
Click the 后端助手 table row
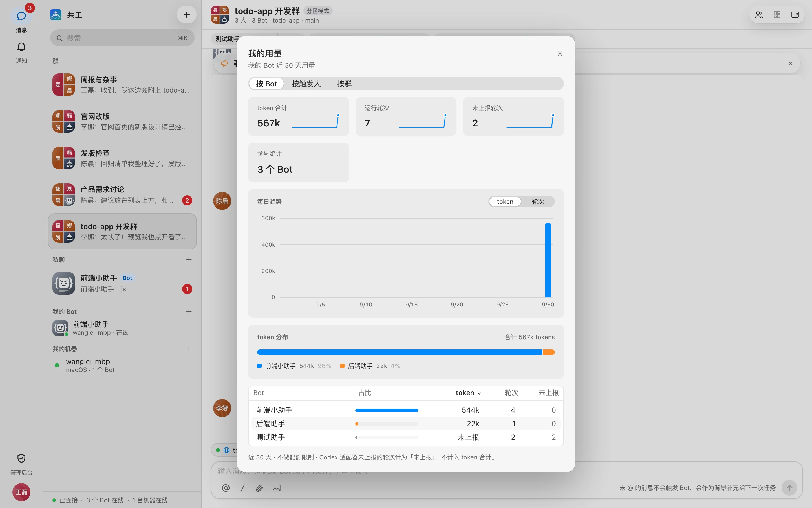click(406, 424)
